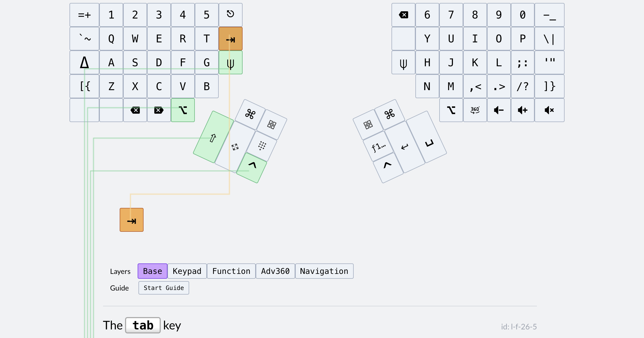The height and width of the screenshot is (338, 644).
Task: Show the Navigation layer
Action: pos(324,271)
